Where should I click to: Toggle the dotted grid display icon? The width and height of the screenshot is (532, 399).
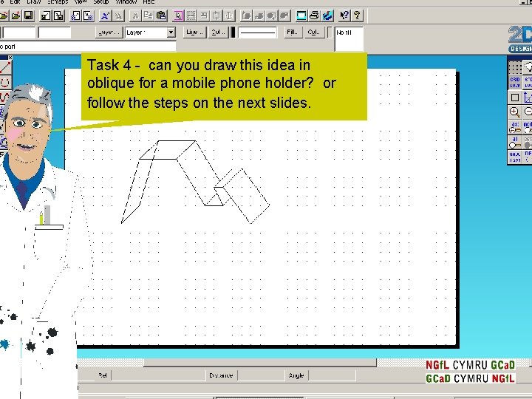(x=515, y=67)
